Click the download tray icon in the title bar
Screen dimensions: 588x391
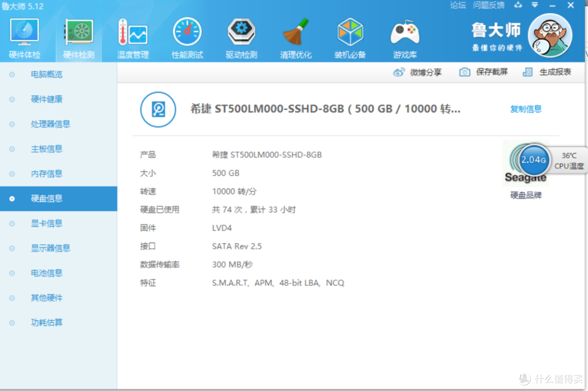(518, 5)
